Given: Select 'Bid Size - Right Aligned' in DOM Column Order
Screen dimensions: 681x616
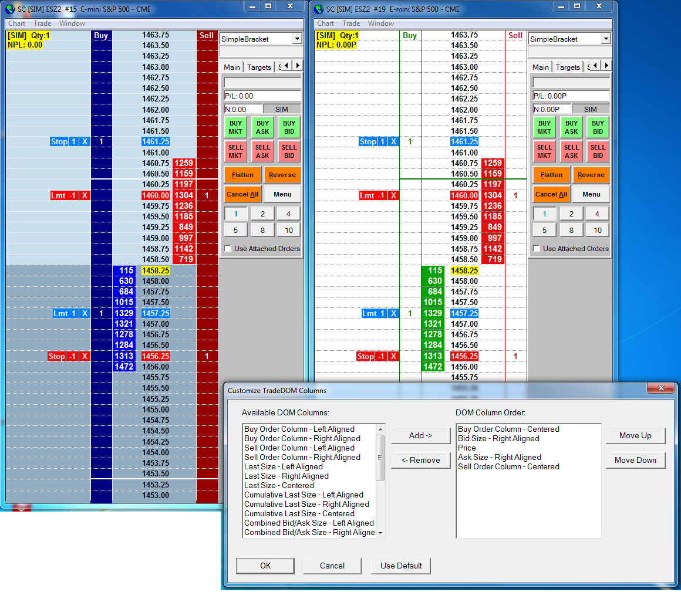Looking at the screenshot, I should [x=498, y=439].
